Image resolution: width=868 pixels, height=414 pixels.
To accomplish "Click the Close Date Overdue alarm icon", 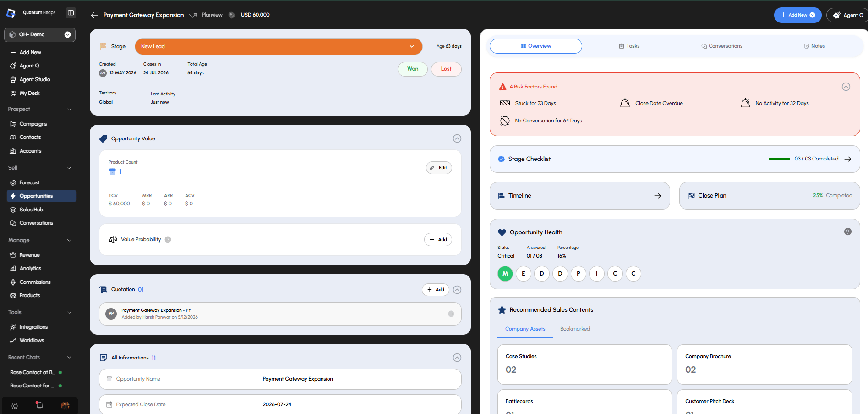I will 625,103.
